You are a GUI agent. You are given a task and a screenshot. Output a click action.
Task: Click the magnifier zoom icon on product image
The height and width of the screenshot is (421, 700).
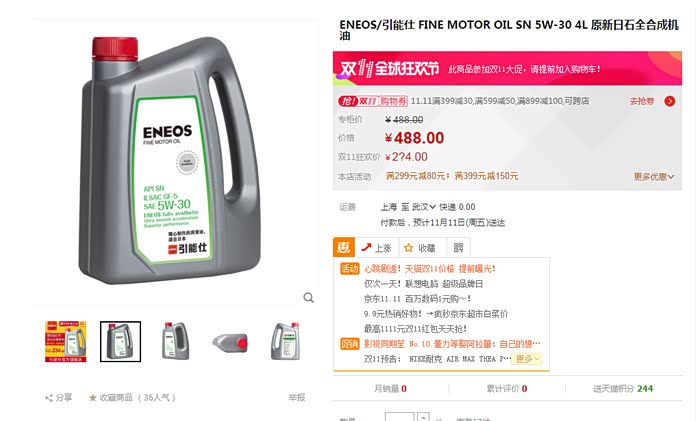pos(308,297)
